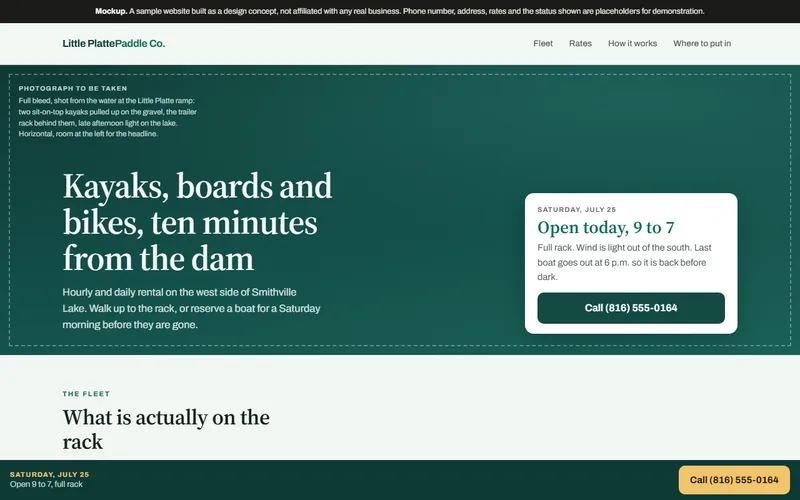This screenshot has width=800, height=500.
Task: Click the SATURDAY, JULY 25 label in status card
Action: [577, 209]
